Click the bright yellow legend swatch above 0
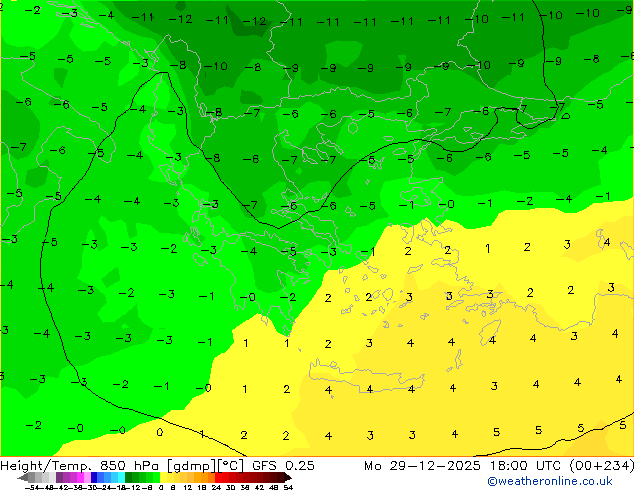Viewport: 634px width, 490px height. tap(163, 477)
